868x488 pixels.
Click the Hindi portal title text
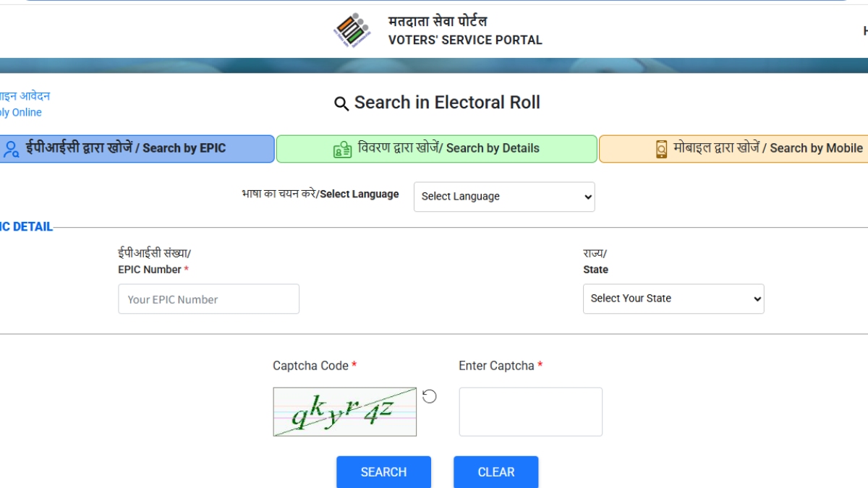(438, 21)
